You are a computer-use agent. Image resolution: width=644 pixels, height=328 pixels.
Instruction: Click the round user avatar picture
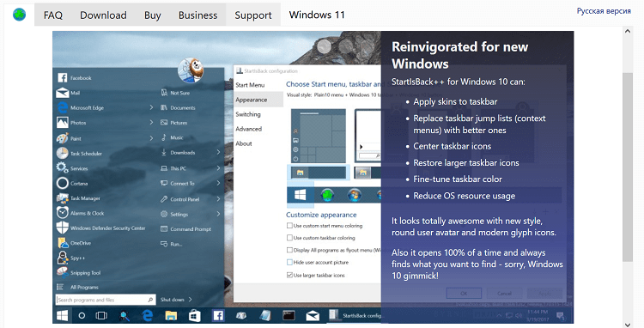point(191,70)
